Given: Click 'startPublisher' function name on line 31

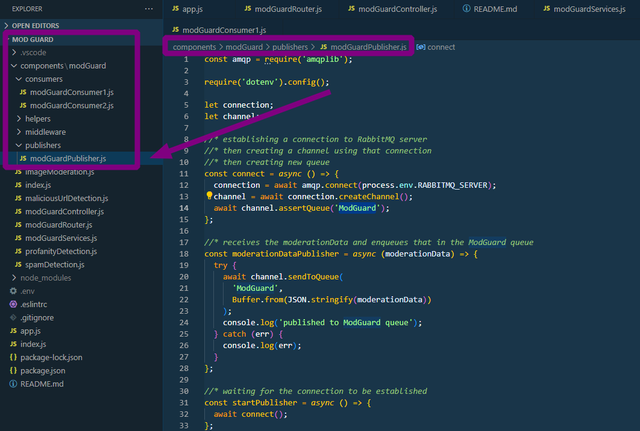Looking at the screenshot, I should coord(264,403).
